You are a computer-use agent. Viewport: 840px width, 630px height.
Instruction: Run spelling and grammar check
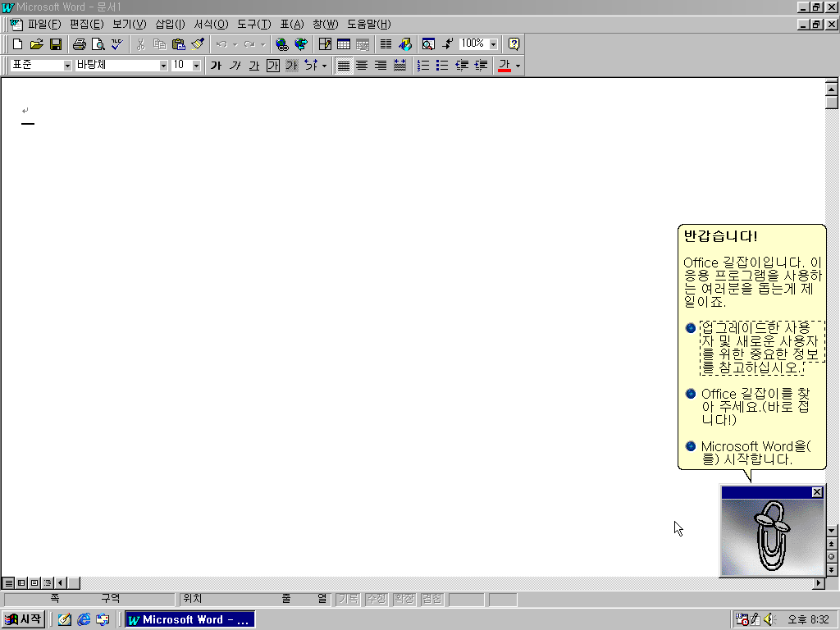[116, 44]
